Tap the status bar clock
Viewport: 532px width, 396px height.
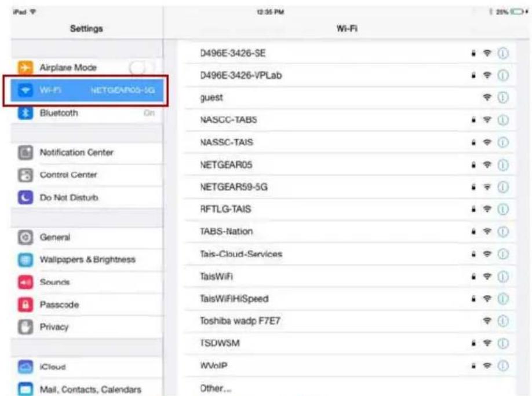click(x=271, y=12)
